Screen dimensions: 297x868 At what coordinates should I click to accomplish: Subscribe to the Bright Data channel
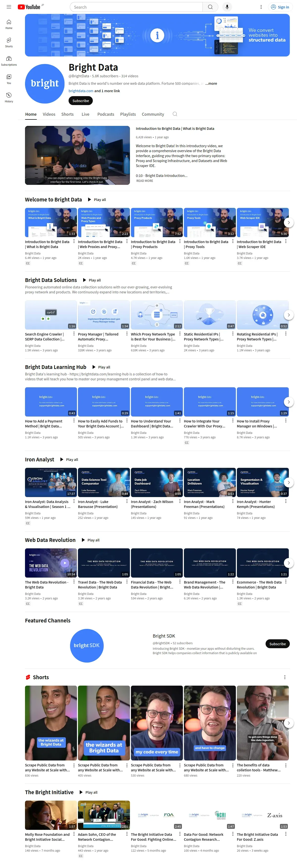(80, 101)
